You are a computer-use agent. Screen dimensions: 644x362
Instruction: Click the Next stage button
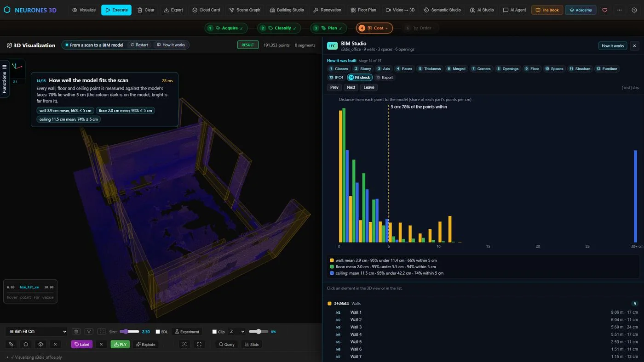pos(351,87)
